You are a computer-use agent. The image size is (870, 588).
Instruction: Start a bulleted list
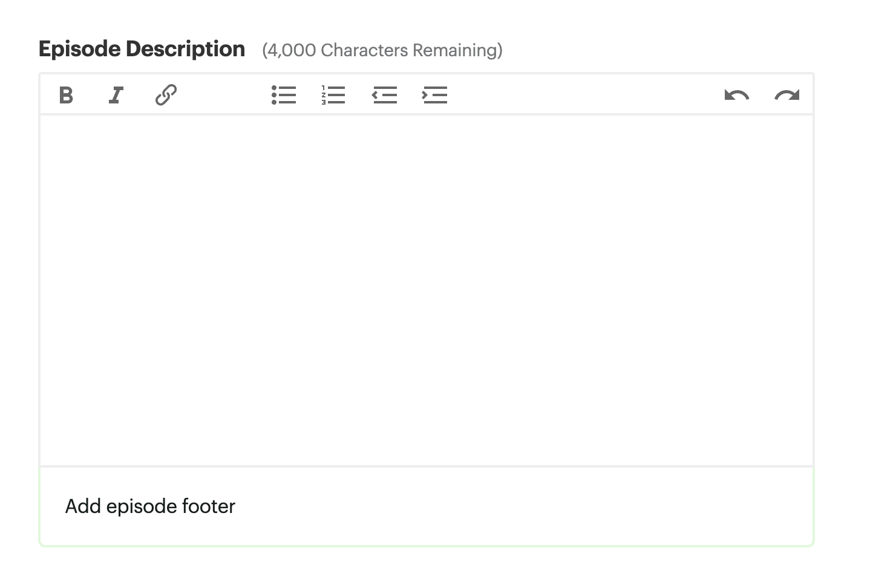[x=284, y=95]
